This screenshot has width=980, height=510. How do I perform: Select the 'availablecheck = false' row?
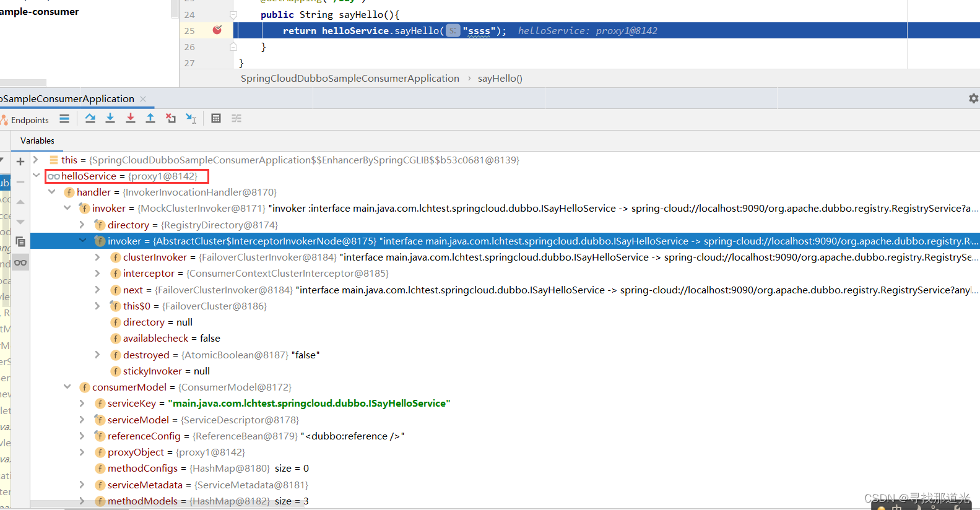click(x=505, y=338)
